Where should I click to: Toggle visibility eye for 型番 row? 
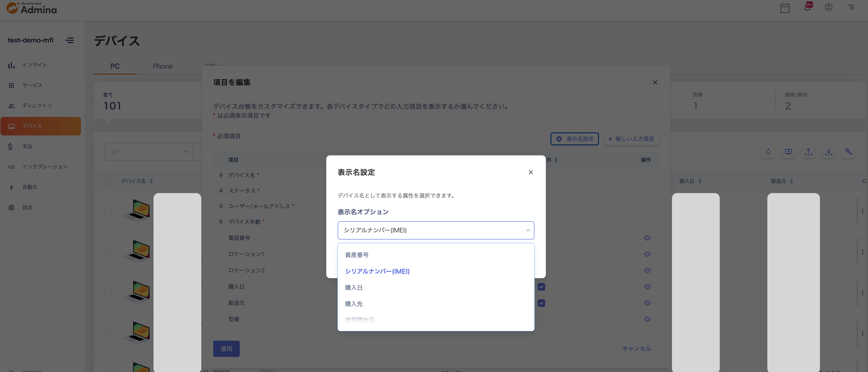pos(647,319)
